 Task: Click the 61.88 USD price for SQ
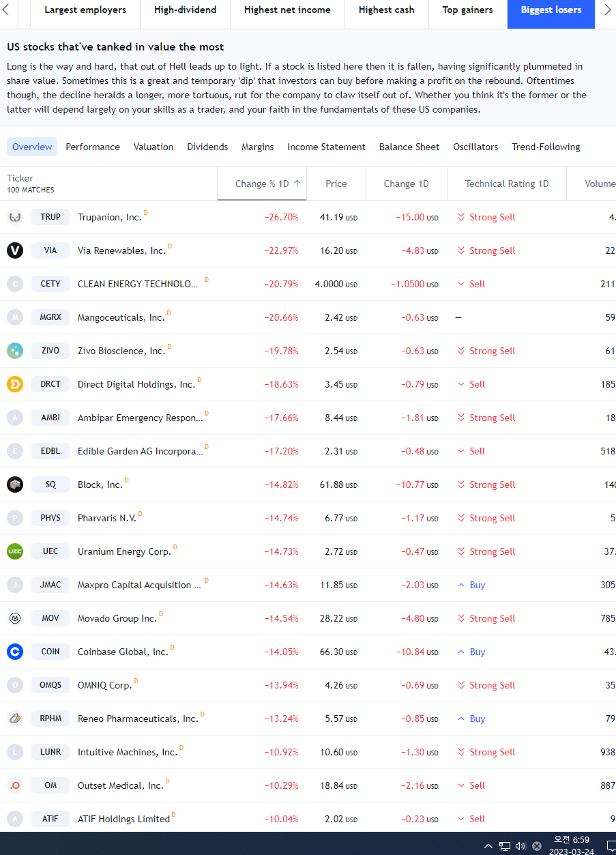pyautogui.click(x=338, y=484)
